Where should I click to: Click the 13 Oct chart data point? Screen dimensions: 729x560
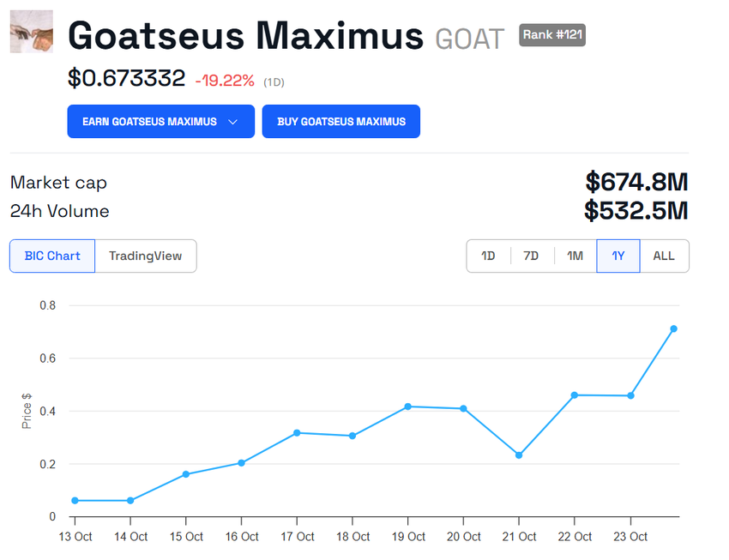(75, 500)
